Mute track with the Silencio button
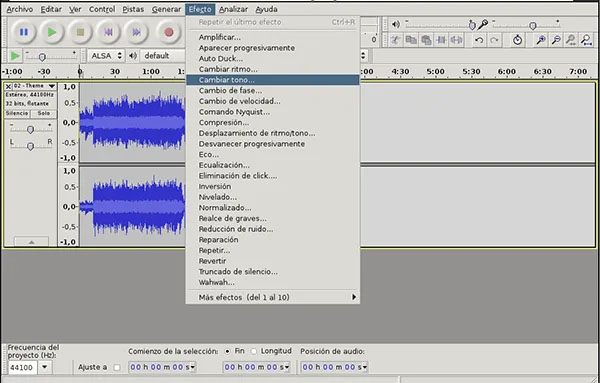 pos(17,114)
